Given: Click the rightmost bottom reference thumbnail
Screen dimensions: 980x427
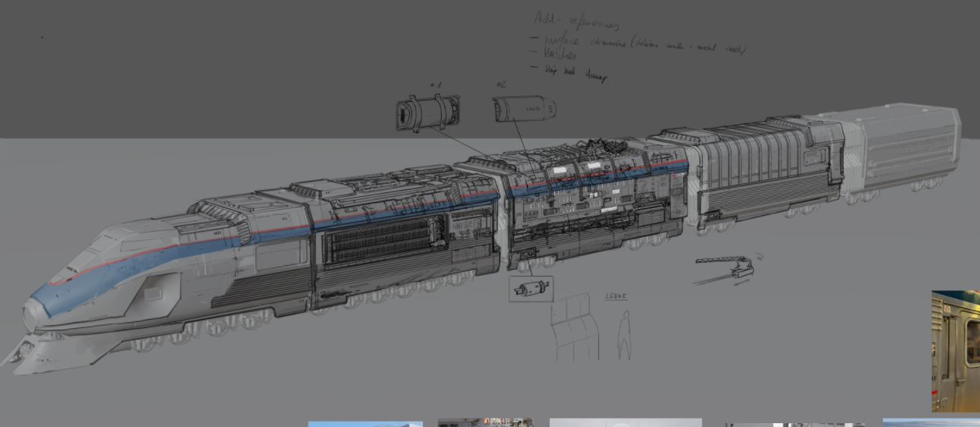Looking at the screenshot, I should [931, 422].
